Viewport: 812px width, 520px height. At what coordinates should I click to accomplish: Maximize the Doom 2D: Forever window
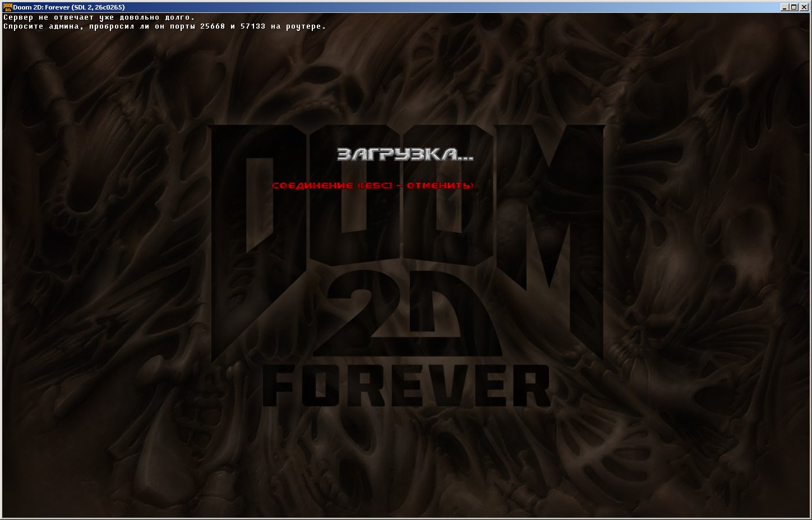point(793,7)
